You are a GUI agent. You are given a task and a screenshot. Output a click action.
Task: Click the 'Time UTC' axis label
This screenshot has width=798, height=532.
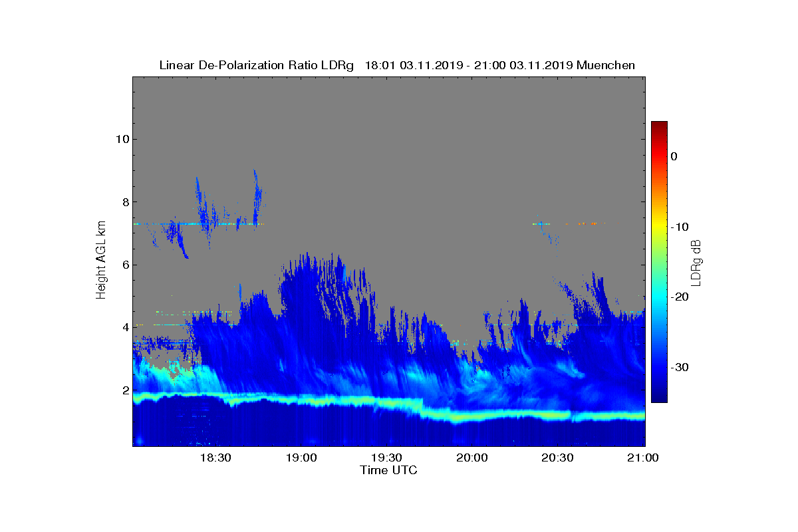tap(389, 471)
